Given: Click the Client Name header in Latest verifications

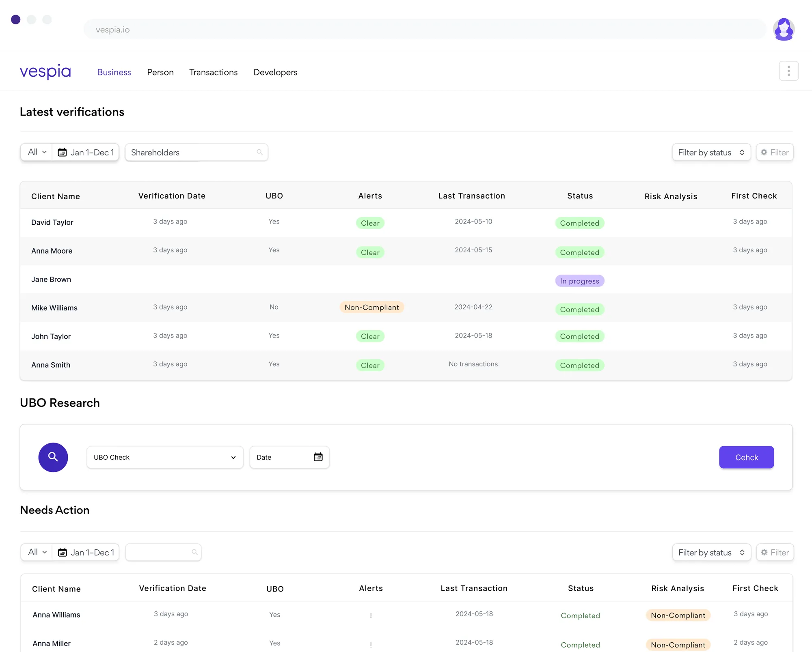Looking at the screenshot, I should (x=56, y=196).
